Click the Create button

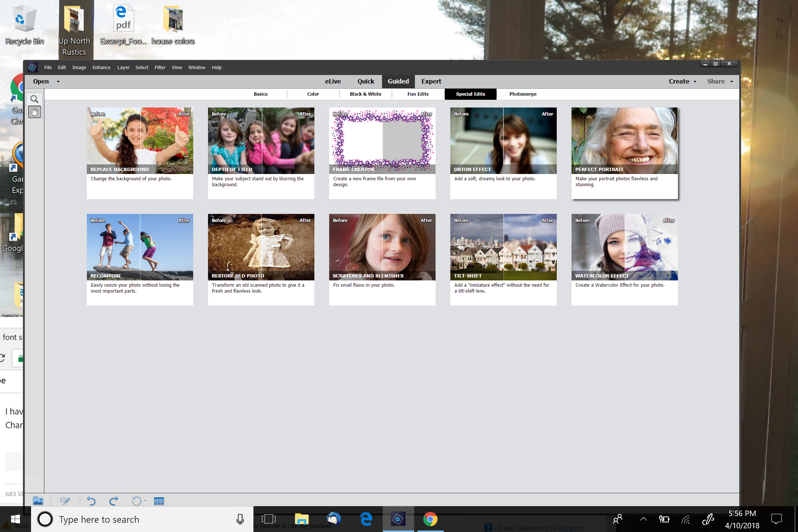[679, 81]
